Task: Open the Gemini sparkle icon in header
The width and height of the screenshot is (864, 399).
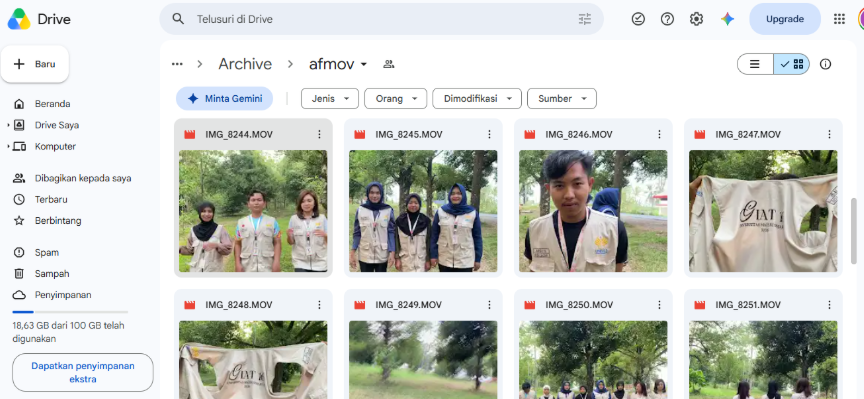Action: pos(727,19)
